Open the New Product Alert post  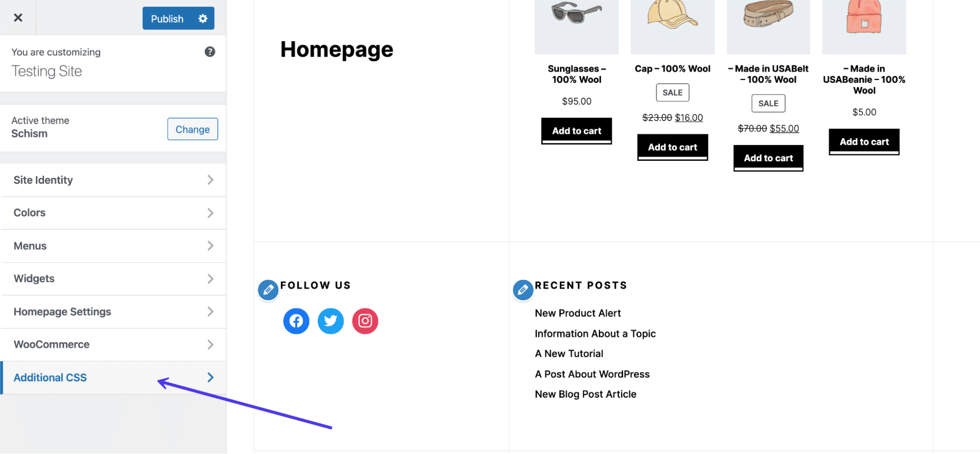click(578, 313)
